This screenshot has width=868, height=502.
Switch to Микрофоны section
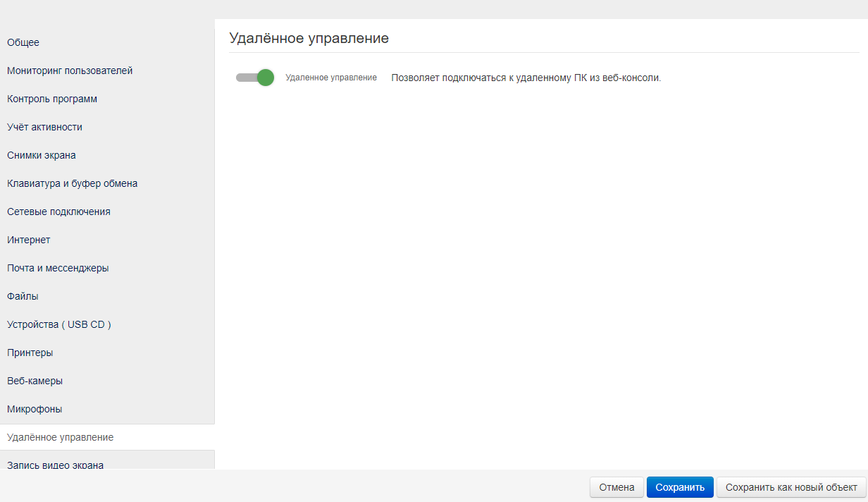(35, 409)
